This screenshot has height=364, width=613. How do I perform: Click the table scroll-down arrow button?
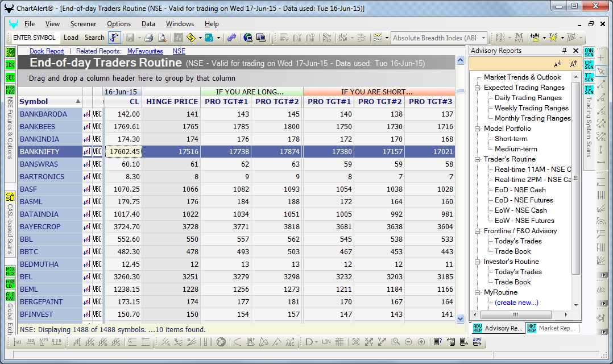460,318
